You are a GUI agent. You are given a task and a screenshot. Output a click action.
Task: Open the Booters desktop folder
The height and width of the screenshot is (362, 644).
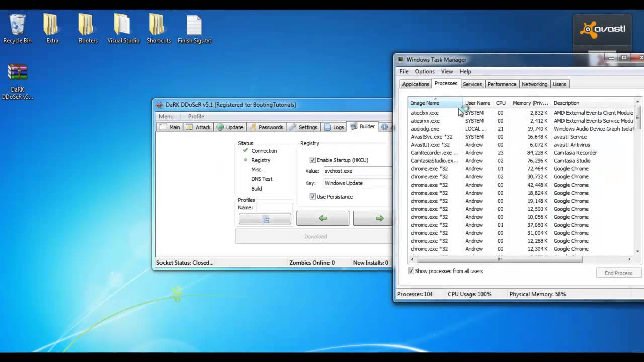click(x=88, y=28)
